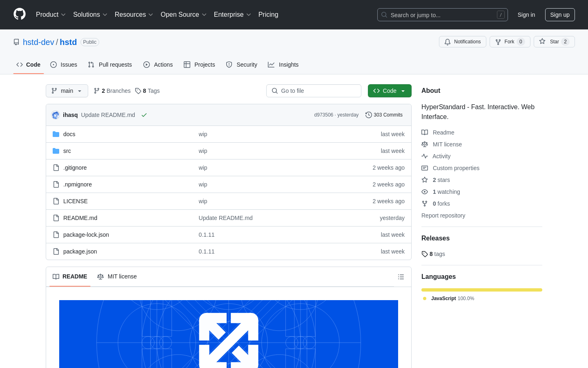The height and width of the screenshot is (368, 588).
Task: Click the Pricing link
Action: tap(268, 15)
